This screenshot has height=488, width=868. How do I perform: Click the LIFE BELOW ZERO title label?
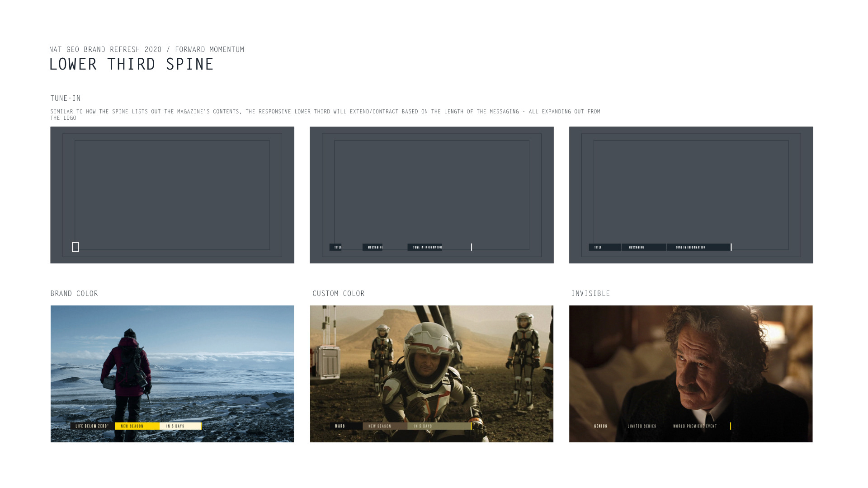pyautogui.click(x=92, y=426)
